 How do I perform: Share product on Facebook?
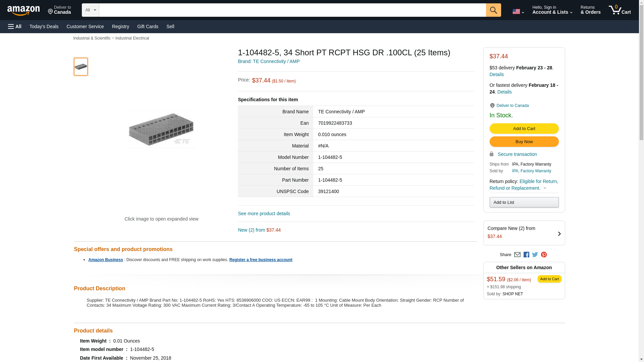click(526, 255)
